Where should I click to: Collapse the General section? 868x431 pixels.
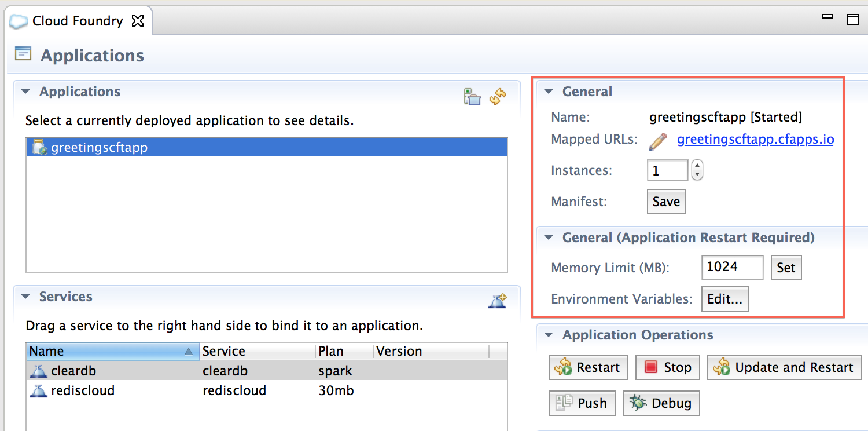point(549,92)
